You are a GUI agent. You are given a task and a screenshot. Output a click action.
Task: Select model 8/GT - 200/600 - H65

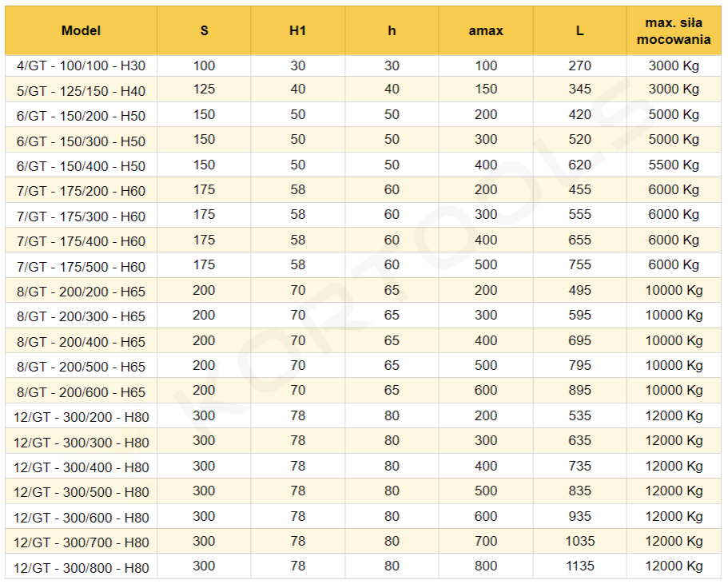[x=81, y=392]
